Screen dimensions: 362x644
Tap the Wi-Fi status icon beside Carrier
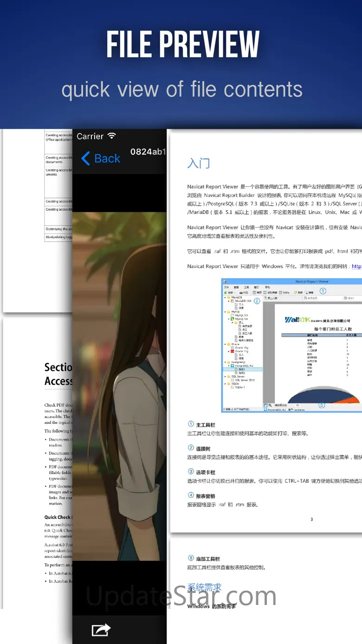tap(112, 136)
